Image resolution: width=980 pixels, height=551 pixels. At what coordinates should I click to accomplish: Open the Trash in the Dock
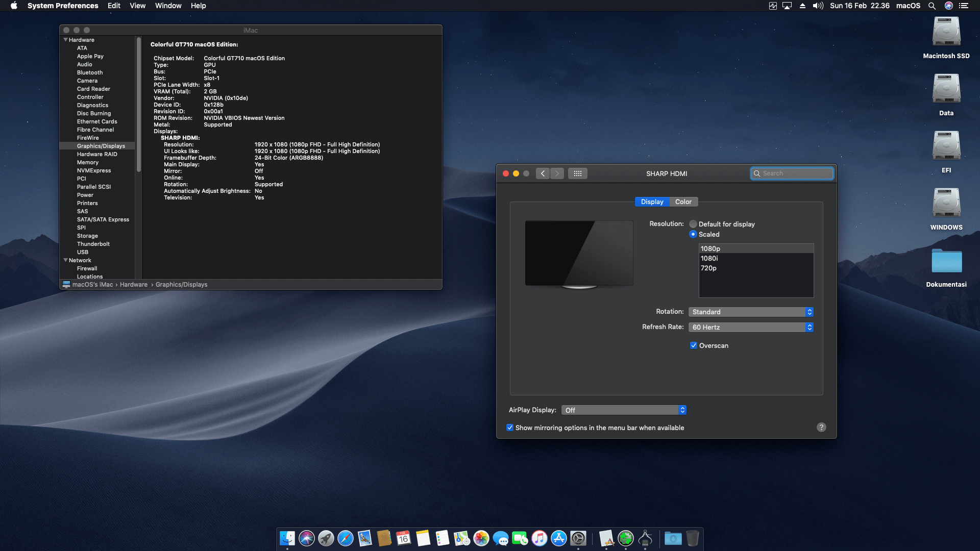click(693, 538)
